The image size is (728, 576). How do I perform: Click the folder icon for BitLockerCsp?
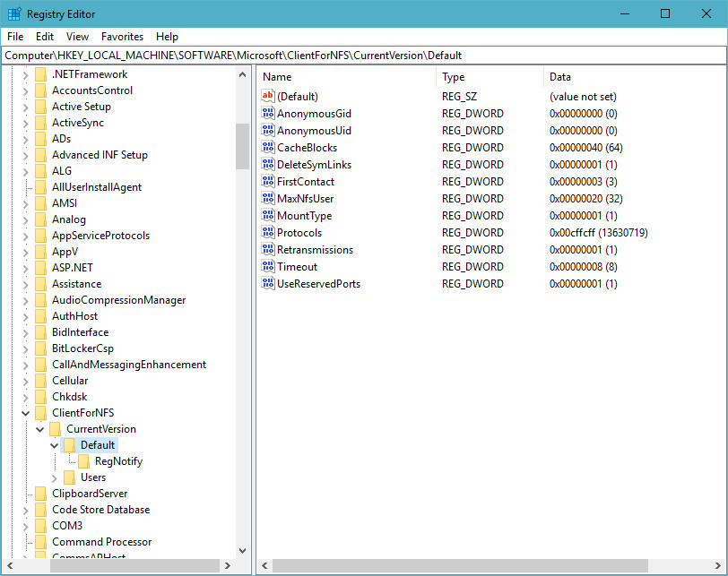click(x=40, y=348)
